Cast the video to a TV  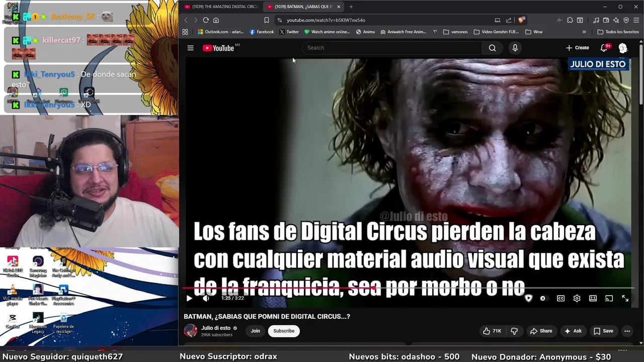pyautogui.click(x=609, y=298)
